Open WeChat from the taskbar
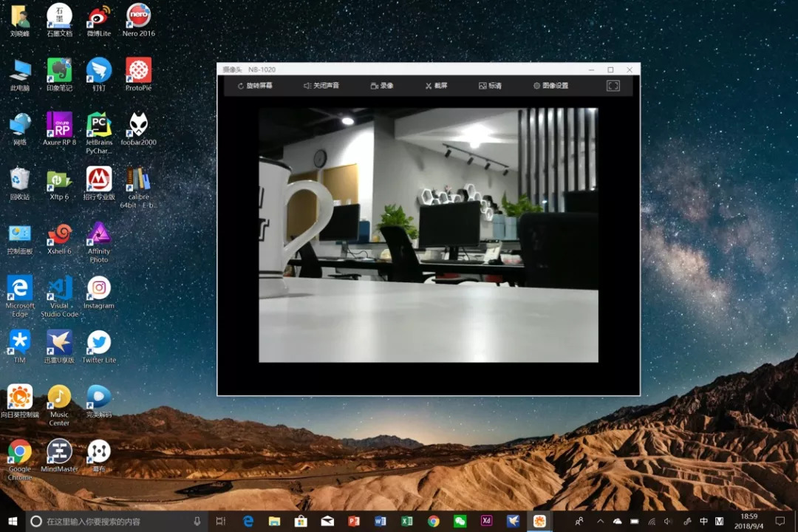798x532 pixels. click(460, 522)
